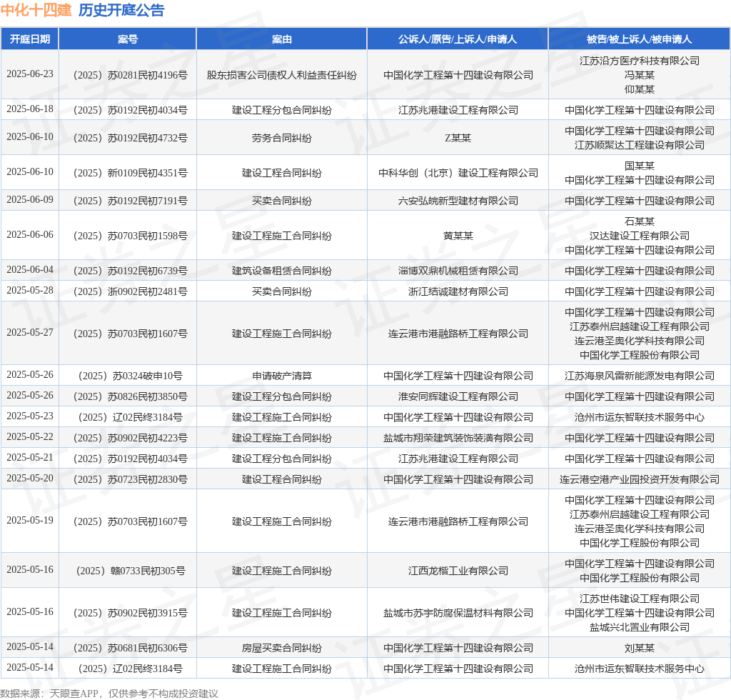
Task: Select the 案由 column header
Action: tap(281, 39)
